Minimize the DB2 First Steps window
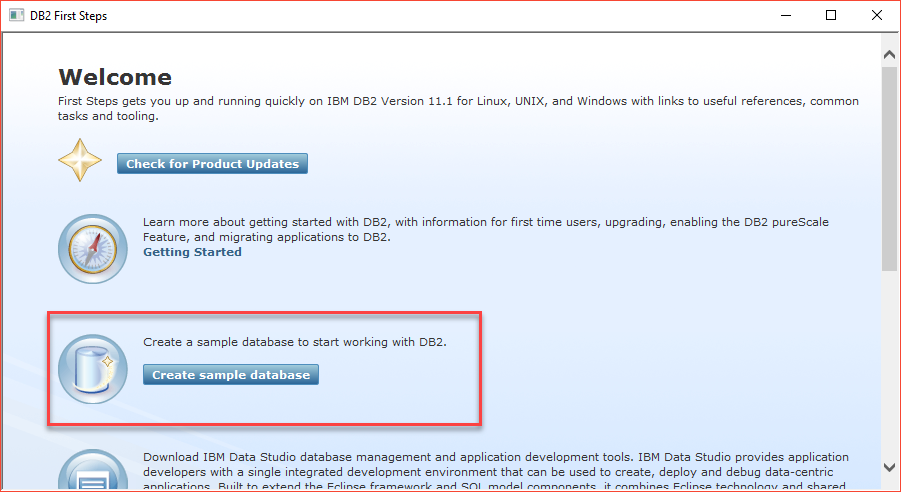The height and width of the screenshot is (492, 901). point(786,16)
